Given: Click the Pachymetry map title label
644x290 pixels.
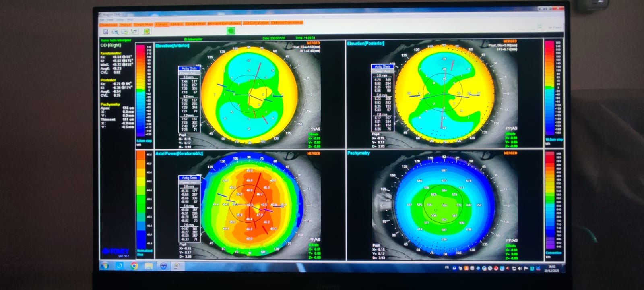Looking at the screenshot, I should pyautogui.click(x=358, y=153).
